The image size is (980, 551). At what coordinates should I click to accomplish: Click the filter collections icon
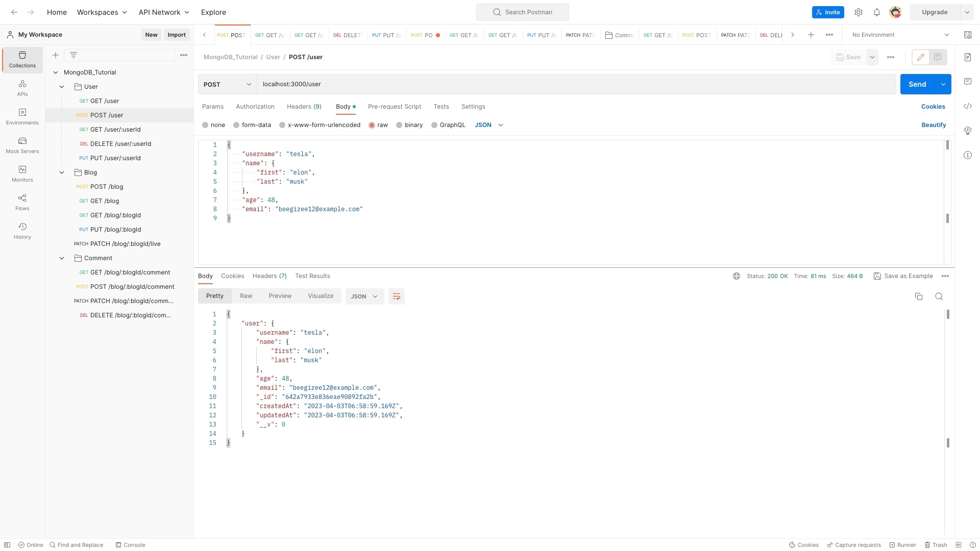73,55
